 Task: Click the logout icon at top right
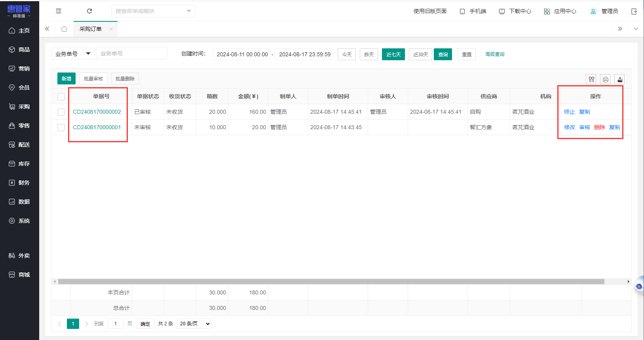pyautogui.click(x=634, y=11)
